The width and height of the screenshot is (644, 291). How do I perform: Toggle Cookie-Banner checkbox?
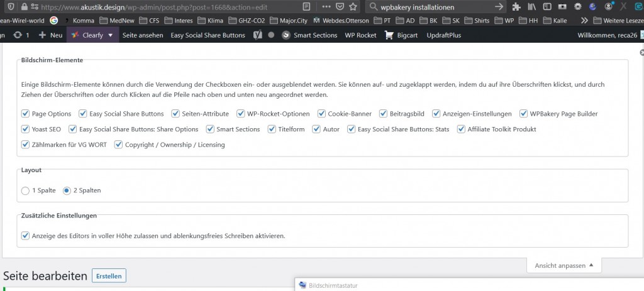[321, 114]
